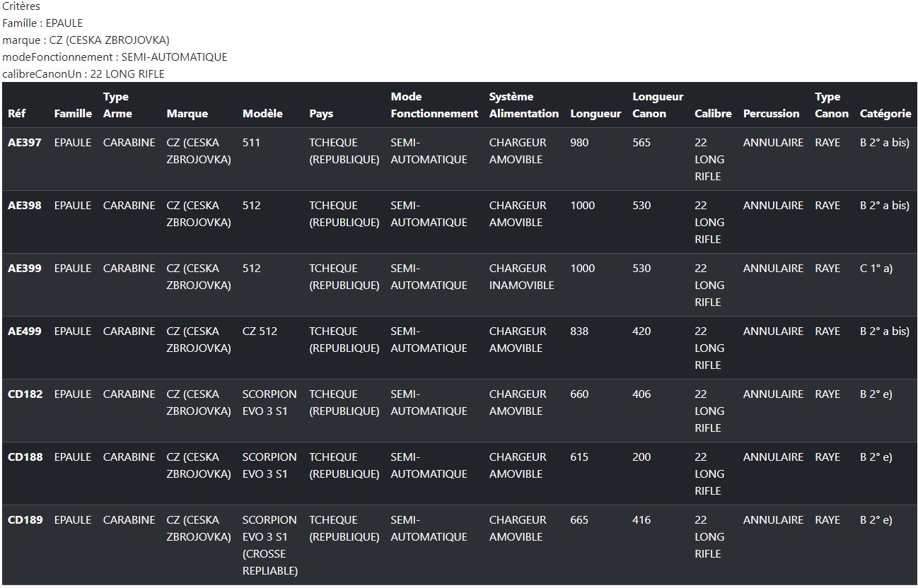
Task: Click 'CARABINE' in row AE398
Action: tap(129, 205)
